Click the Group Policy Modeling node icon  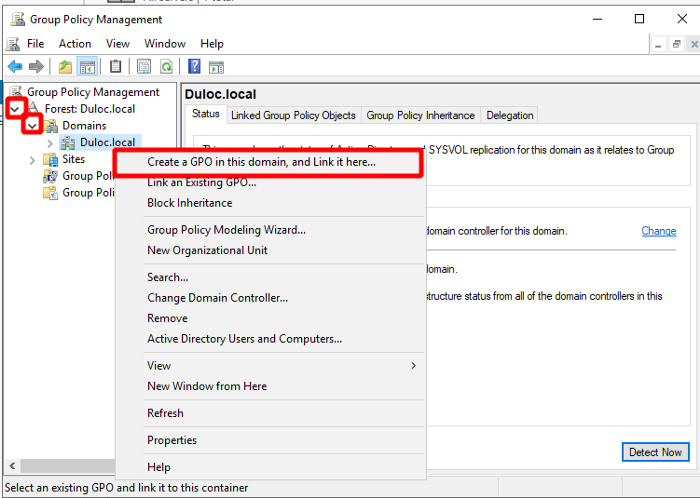pos(50,176)
